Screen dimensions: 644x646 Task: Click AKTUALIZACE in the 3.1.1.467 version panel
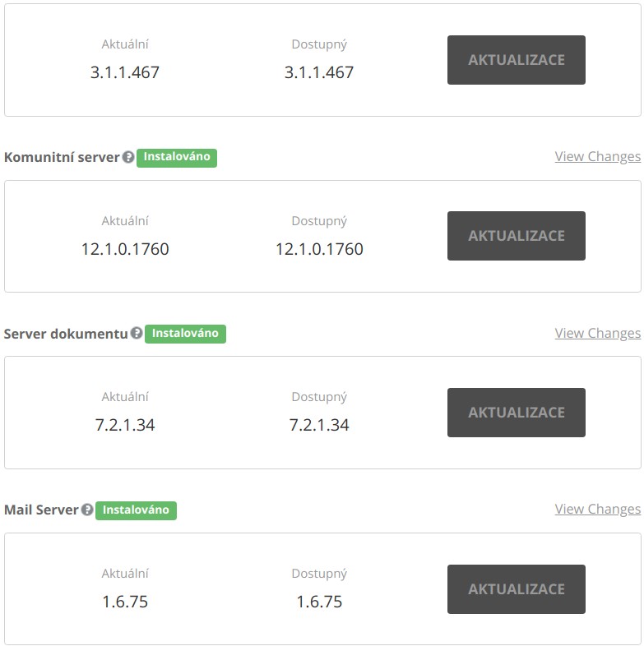tap(517, 60)
